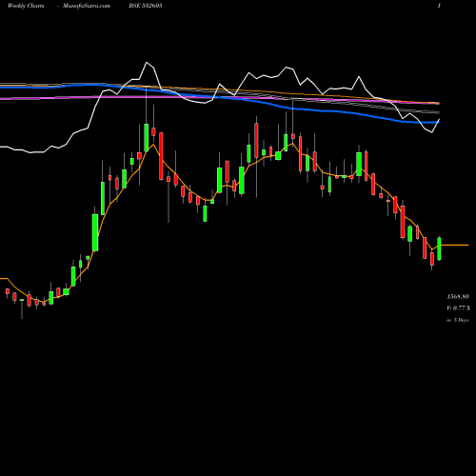Click the last green candlestick on the chart
476x476 pixels.
click(439, 248)
